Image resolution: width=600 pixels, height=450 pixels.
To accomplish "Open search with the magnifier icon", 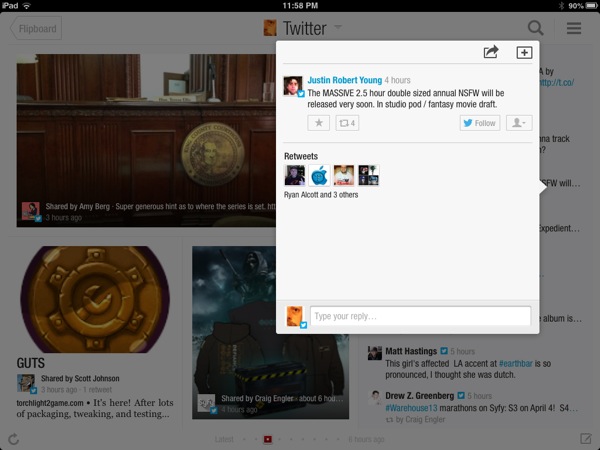I will pyautogui.click(x=535, y=28).
